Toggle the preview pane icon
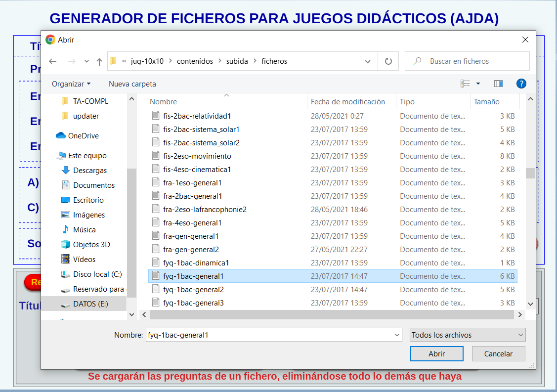557x392 pixels. tap(498, 84)
